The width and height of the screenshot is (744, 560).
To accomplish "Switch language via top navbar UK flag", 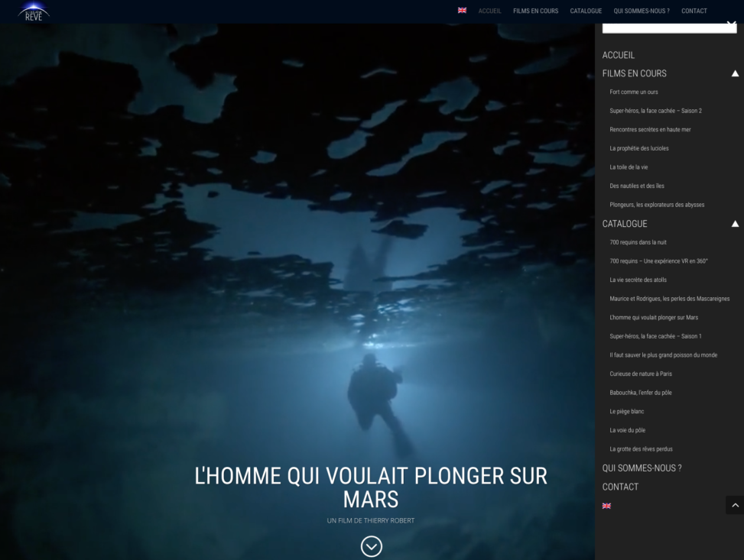I will pos(462,11).
